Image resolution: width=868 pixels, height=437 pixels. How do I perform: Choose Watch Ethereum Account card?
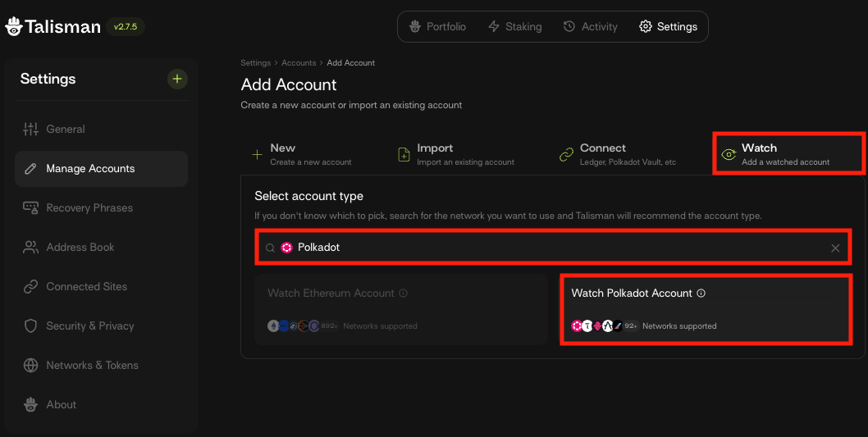(x=401, y=309)
